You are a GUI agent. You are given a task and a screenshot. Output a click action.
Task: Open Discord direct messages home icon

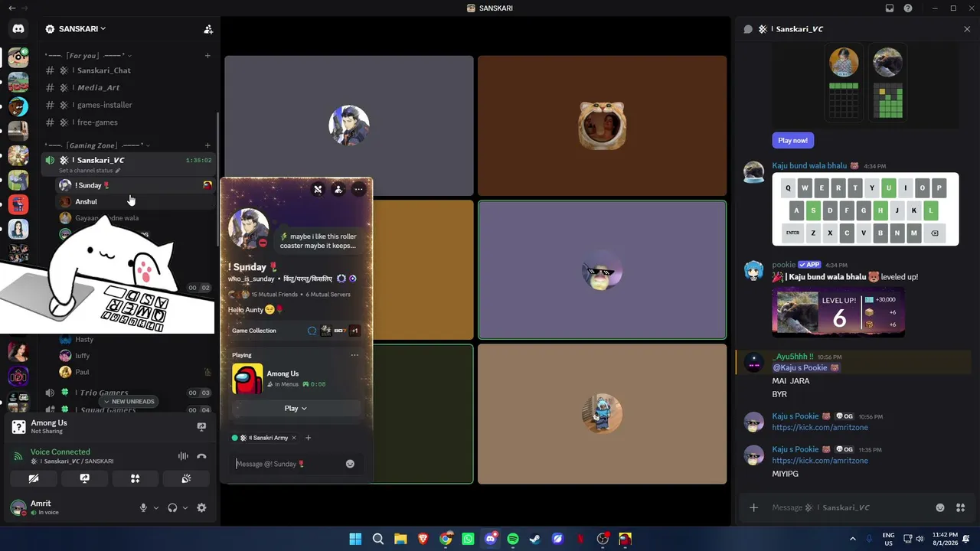pos(18,29)
